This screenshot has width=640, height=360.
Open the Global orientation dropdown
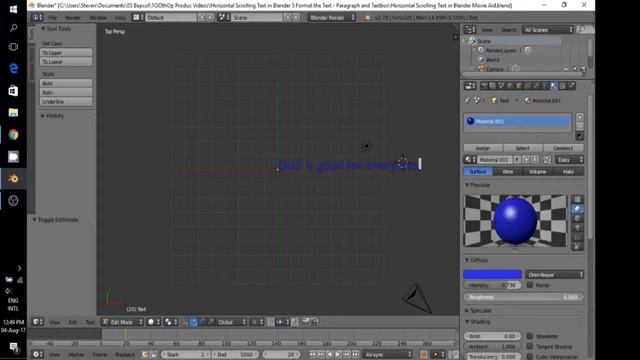(231, 322)
